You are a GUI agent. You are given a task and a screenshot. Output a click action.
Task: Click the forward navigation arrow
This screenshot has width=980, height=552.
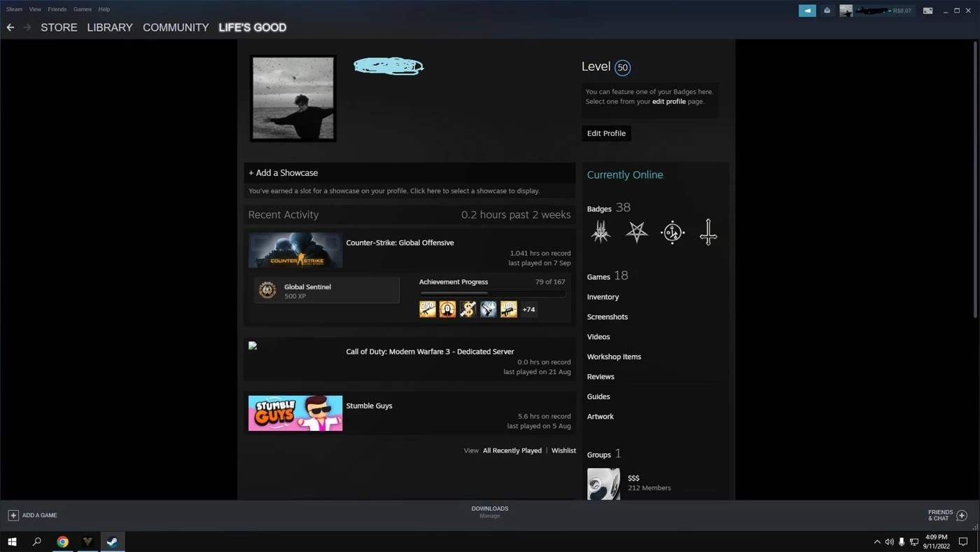point(27,27)
